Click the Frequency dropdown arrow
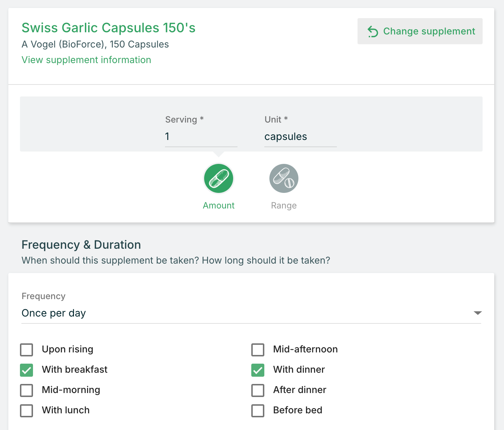The height and width of the screenshot is (430, 504). (x=478, y=313)
